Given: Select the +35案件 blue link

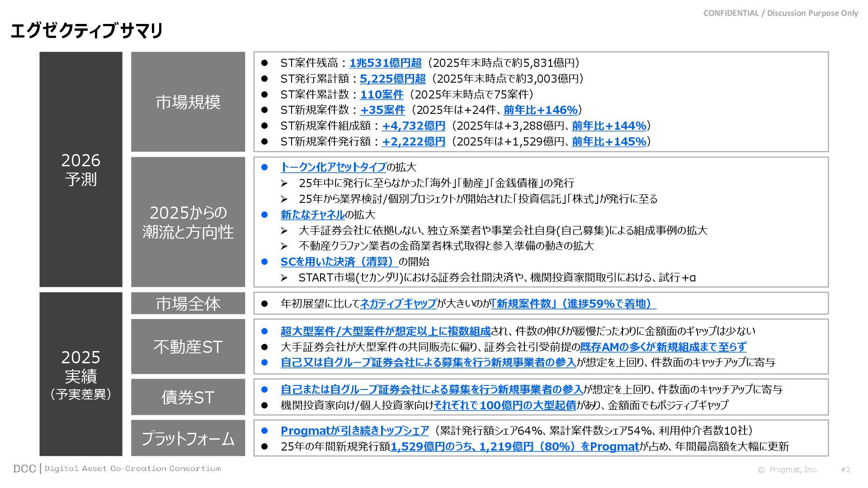Looking at the screenshot, I should pyautogui.click(x=382, y=110).
